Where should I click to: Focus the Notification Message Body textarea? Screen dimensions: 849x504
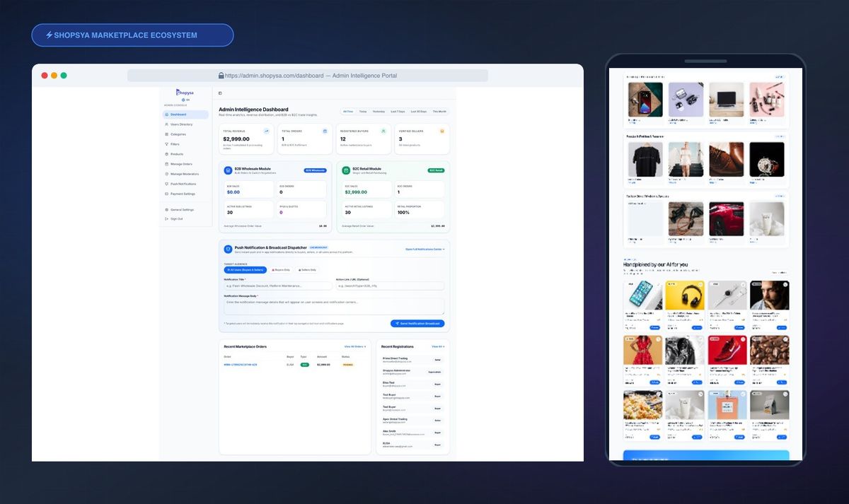[334, 306]
